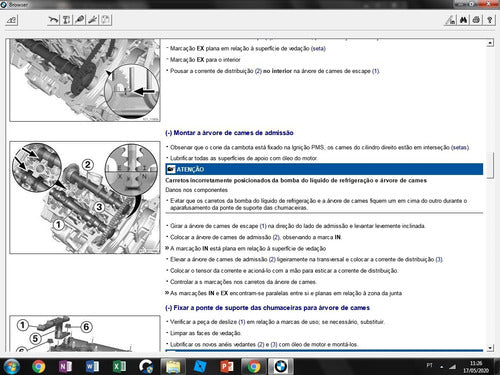Launch Excel from the taskbar
Screen dimensions: 500x375
click(119, 366)
